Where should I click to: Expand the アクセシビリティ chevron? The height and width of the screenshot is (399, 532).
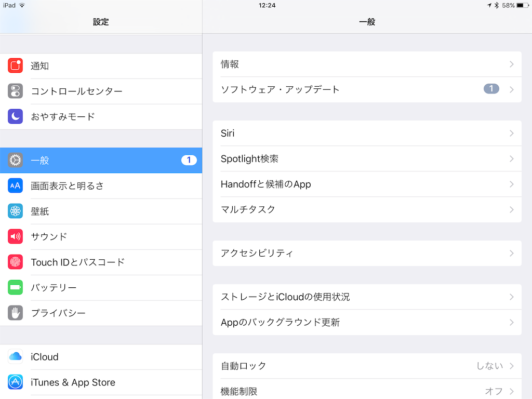point(512,254)
